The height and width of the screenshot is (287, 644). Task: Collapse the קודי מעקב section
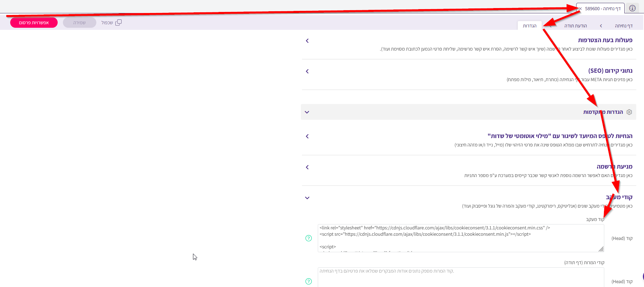click(x=307, y=198)
